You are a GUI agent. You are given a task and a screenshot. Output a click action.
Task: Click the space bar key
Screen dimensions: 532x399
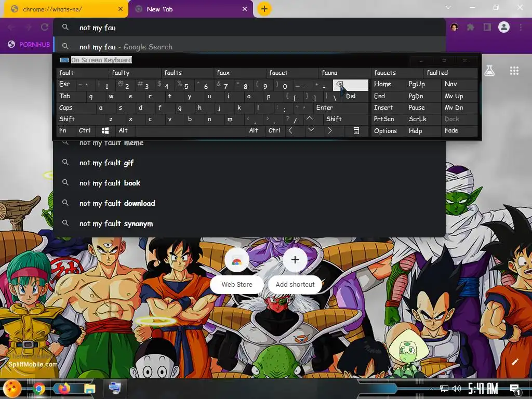tap(190, 130)
